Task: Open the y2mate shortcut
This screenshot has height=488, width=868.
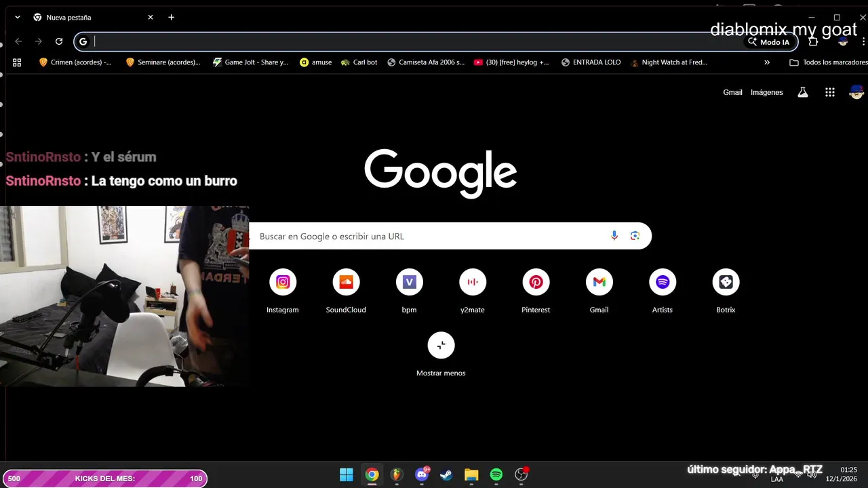Action: (x=473, y=291)
